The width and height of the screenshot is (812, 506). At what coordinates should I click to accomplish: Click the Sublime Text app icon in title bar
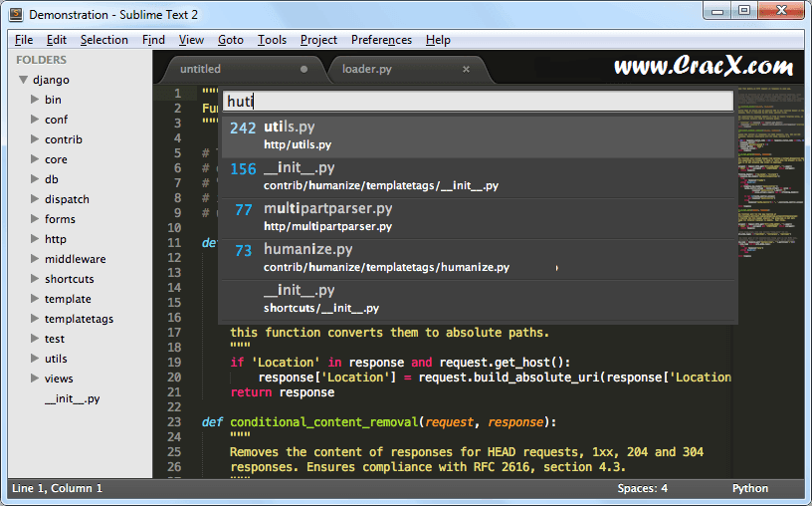[16, 15]
